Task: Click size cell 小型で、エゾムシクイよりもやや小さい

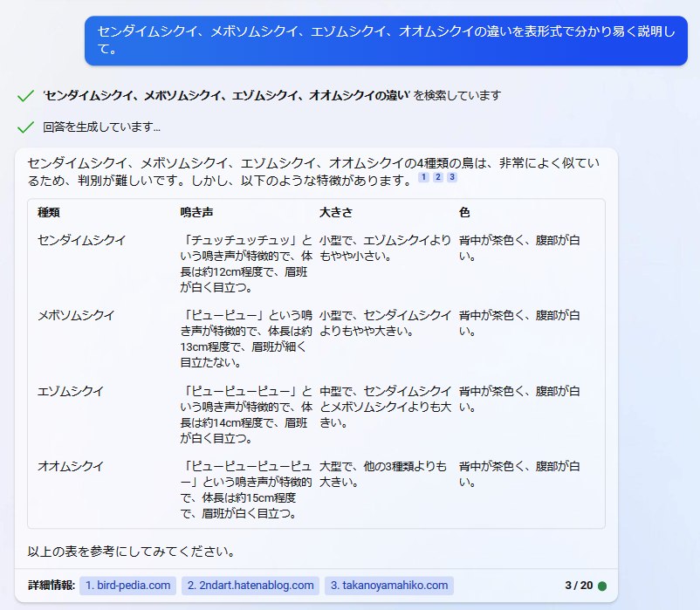Action: pos(385,248)
